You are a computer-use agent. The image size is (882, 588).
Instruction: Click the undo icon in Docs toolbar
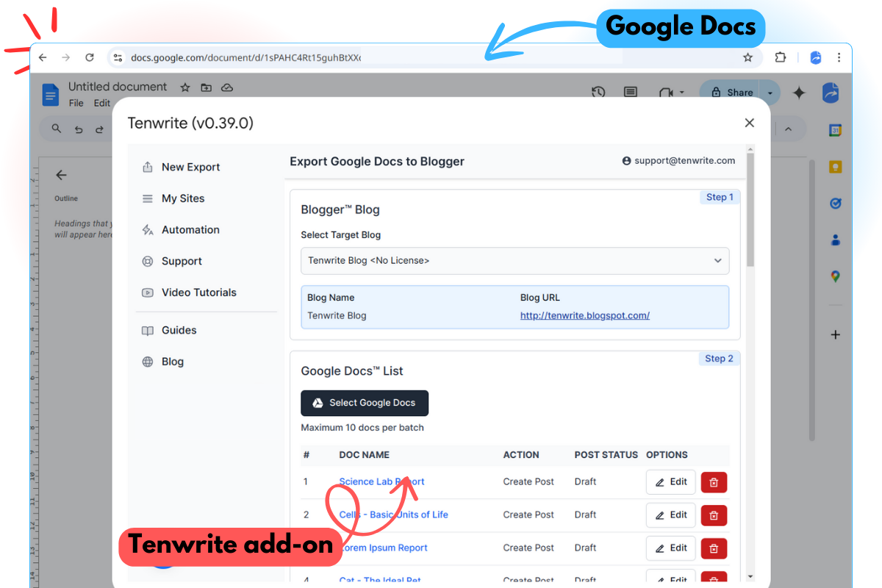pyautogui.click(x=79, y=129)
